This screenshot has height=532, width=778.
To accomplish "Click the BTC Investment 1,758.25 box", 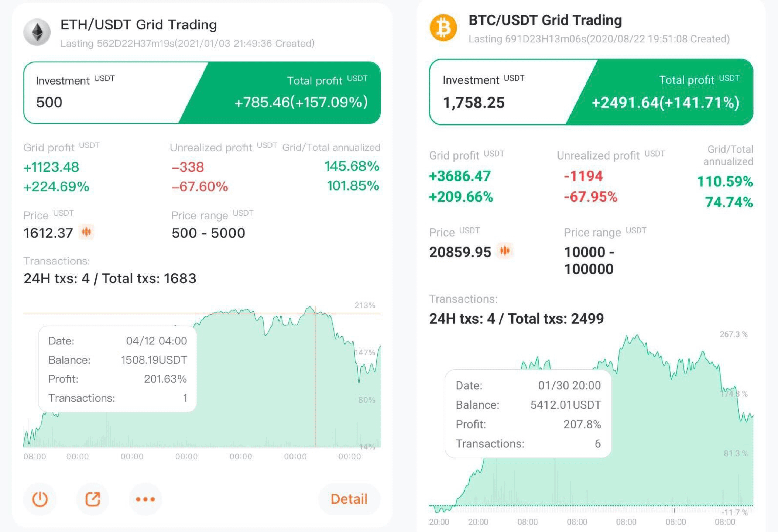I will coord(505,92).
